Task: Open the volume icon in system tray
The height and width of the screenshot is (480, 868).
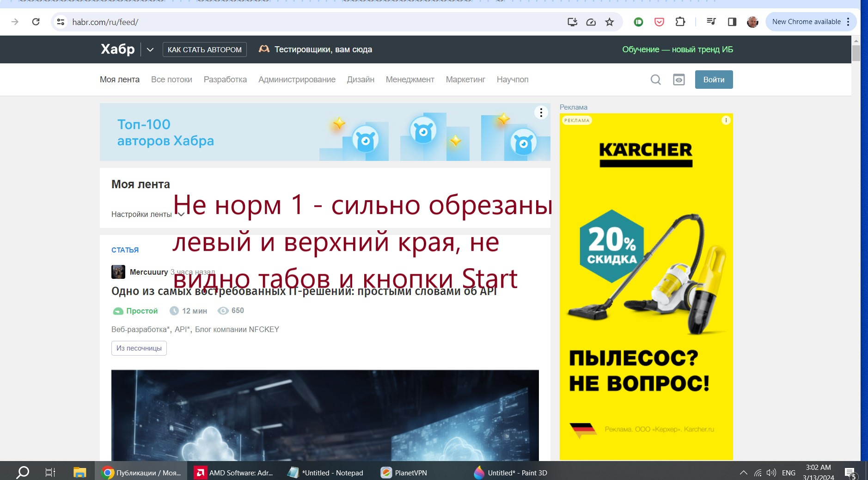Action: point(771,473)
